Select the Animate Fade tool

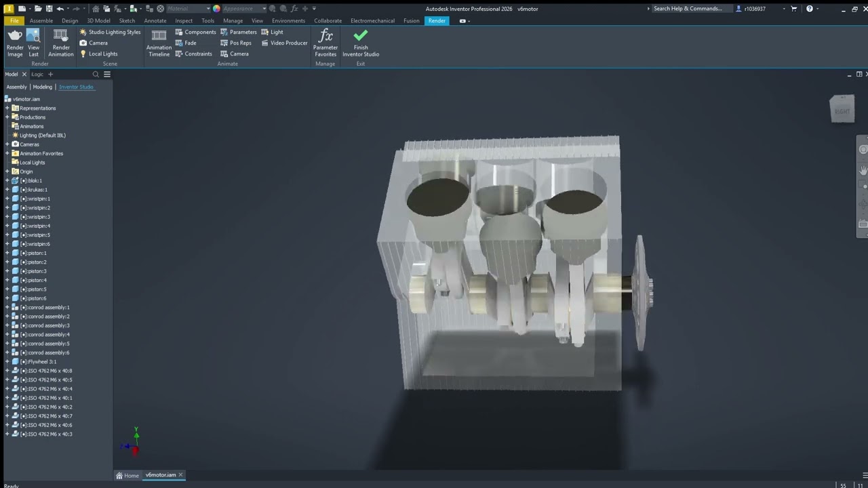tap(186, 43)
